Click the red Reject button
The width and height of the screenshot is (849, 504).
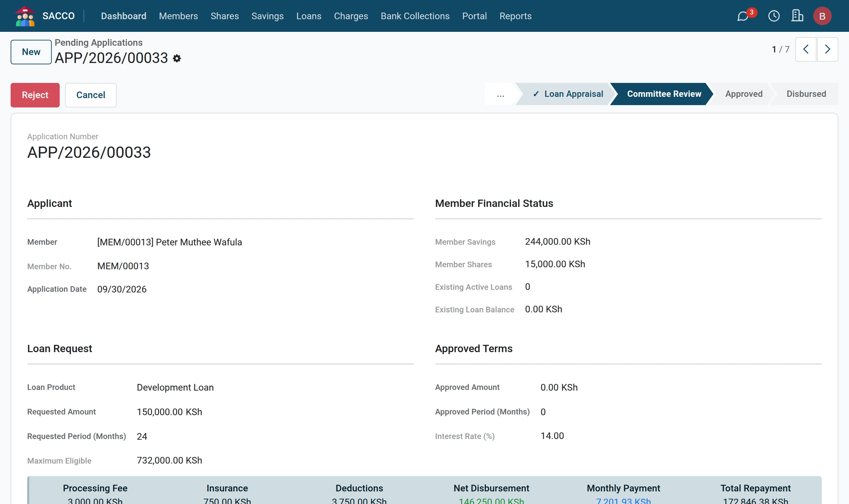(x=35, y=95)
